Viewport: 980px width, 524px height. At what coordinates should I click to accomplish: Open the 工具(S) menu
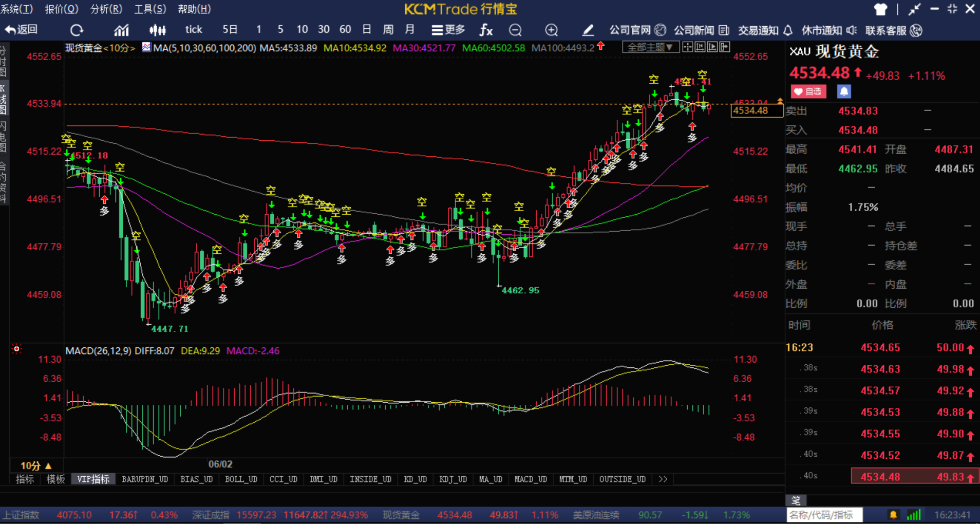point(150,9)
